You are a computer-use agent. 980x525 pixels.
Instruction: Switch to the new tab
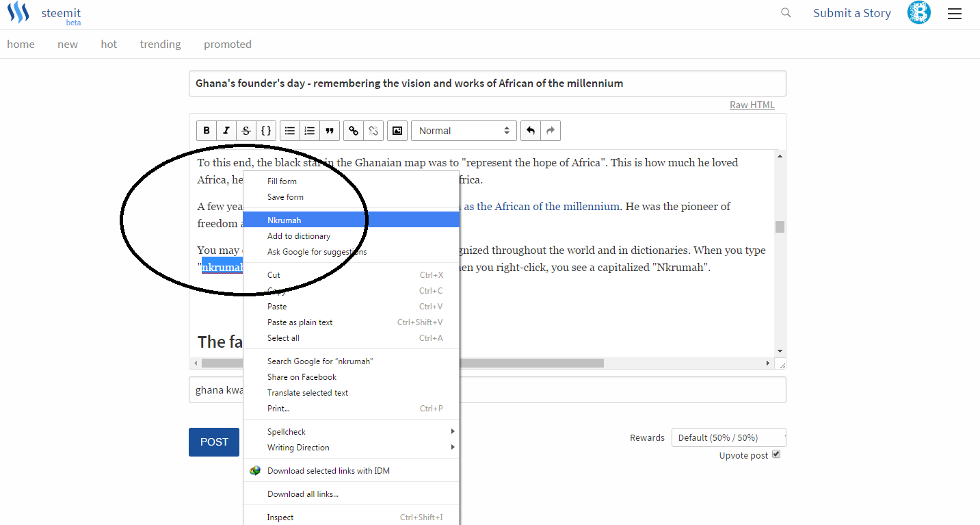[68, 44]
